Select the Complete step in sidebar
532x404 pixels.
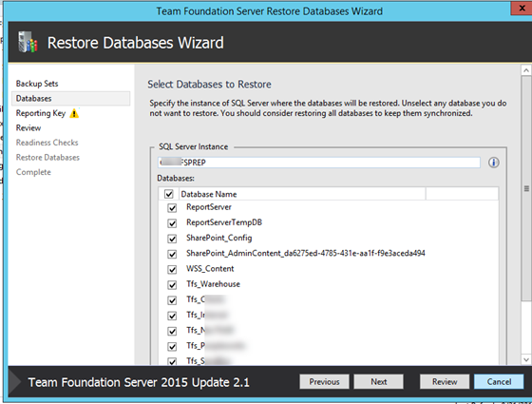[33, 172]
